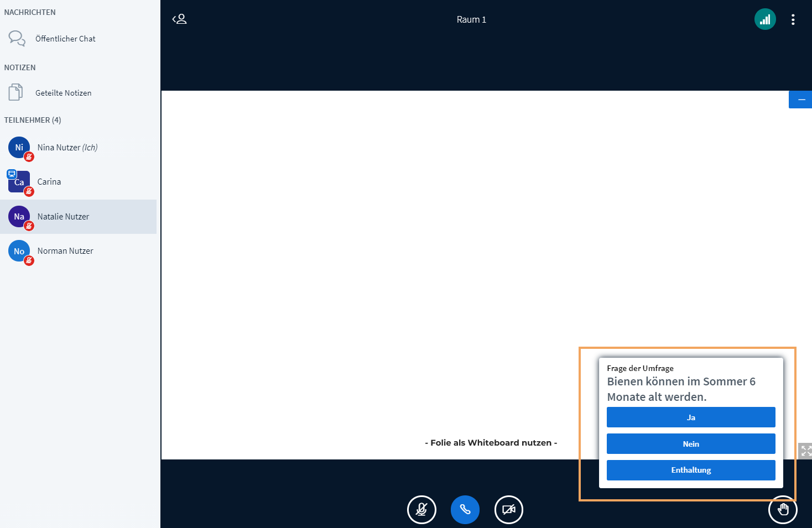The width and height of the screenshot is (812, 528).
Task: Enable webcam sharing
Action: tap(508, 509)
